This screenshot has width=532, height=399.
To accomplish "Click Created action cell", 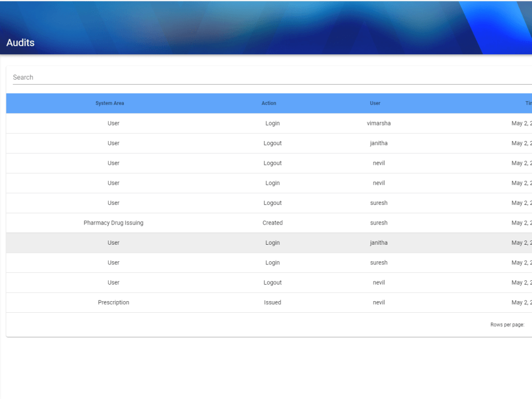I will [x=272, y=223].
